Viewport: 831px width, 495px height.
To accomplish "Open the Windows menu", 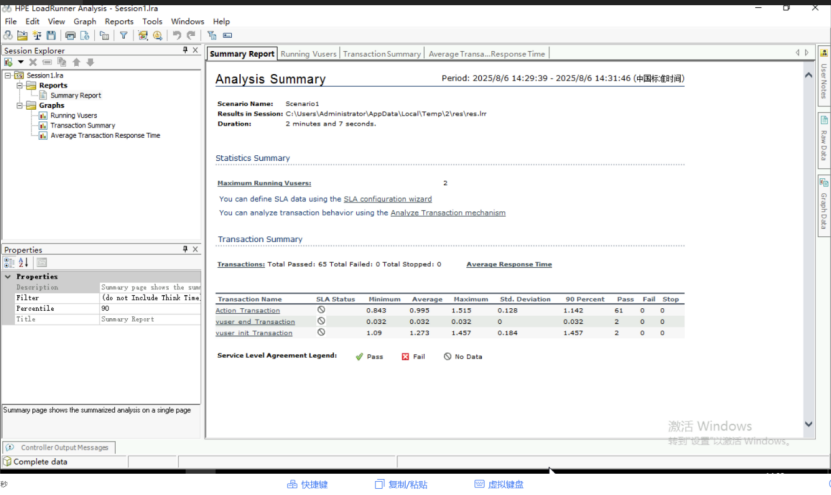I will (187, 21).
